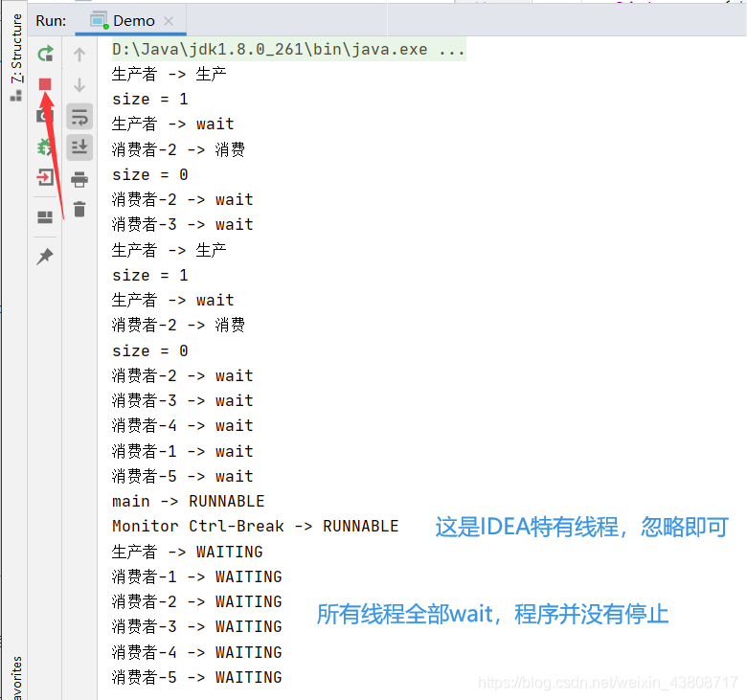Print the console output
This screenshot has width=747, height=700.
tap(79, 179)
